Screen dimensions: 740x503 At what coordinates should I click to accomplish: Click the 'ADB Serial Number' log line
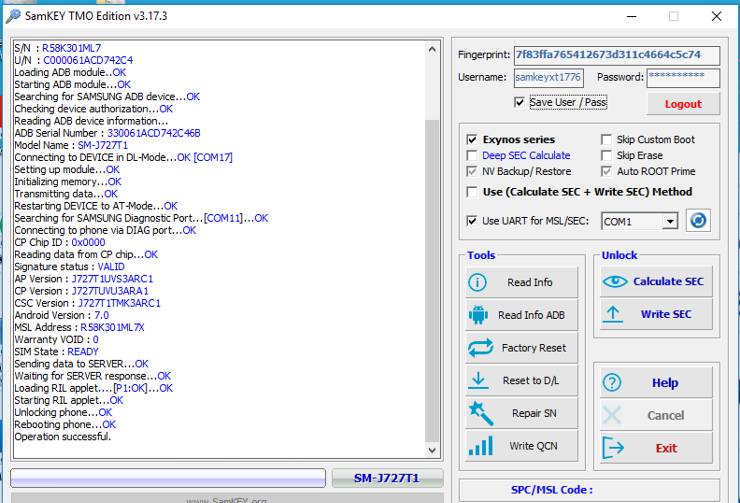click(107, 133)
